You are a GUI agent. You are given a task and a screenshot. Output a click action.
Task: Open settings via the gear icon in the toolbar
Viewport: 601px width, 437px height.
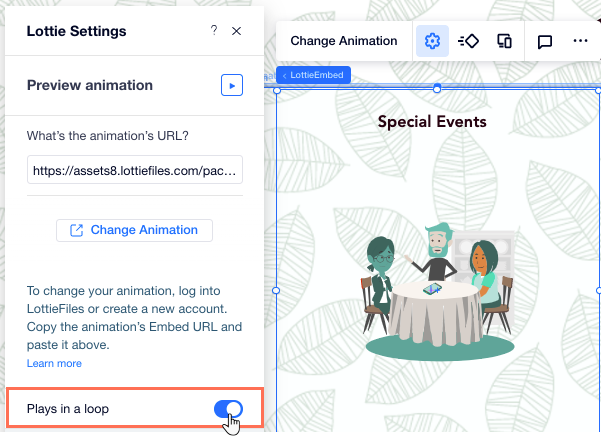click(x=432, y=41)
